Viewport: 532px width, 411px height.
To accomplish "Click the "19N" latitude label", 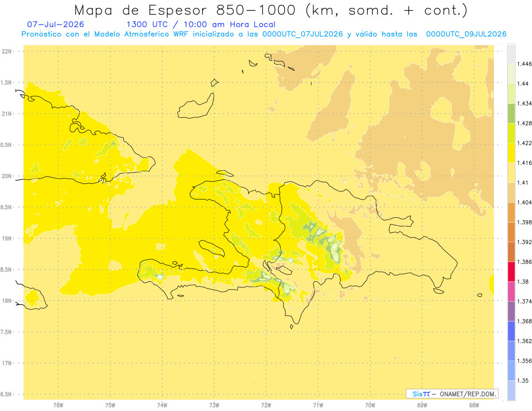I will (8, 239).
